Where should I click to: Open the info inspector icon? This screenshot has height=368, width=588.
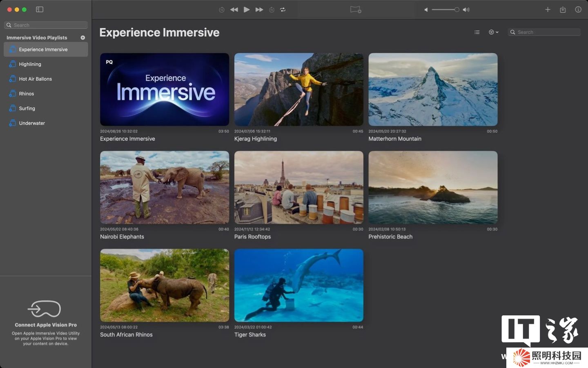(x=578, y=9)
